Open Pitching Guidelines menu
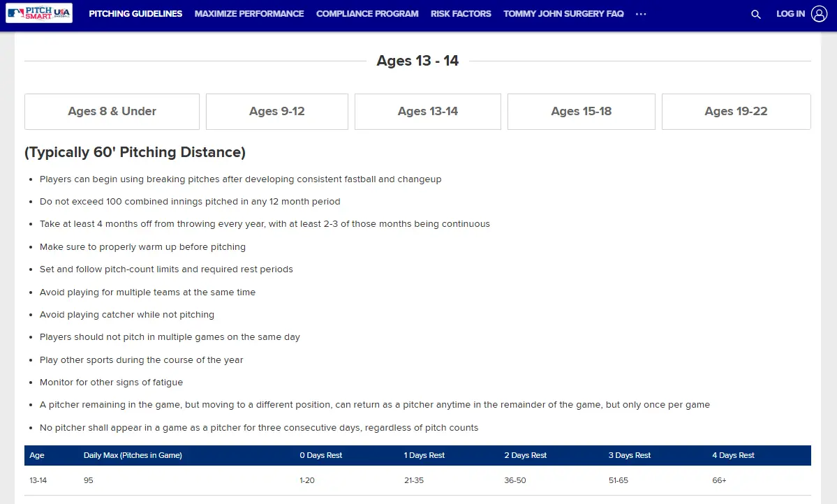Image resolution: width=837 pixels, height=504 pixels. [x=135, y=14]
